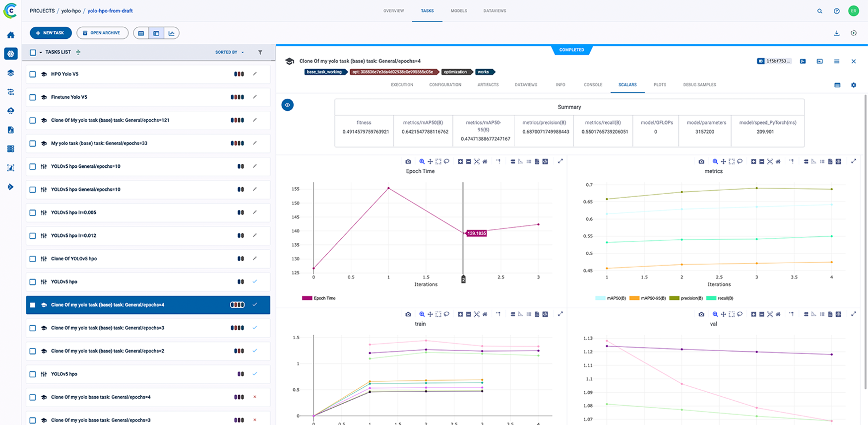The width and height of the screenshot is (868, 425).
Task: Switch to the Console tab
Action: click(593, 85)
